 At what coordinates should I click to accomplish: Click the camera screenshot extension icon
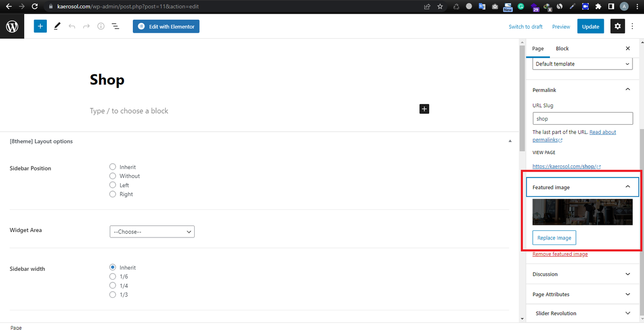(x=495, y=7)
